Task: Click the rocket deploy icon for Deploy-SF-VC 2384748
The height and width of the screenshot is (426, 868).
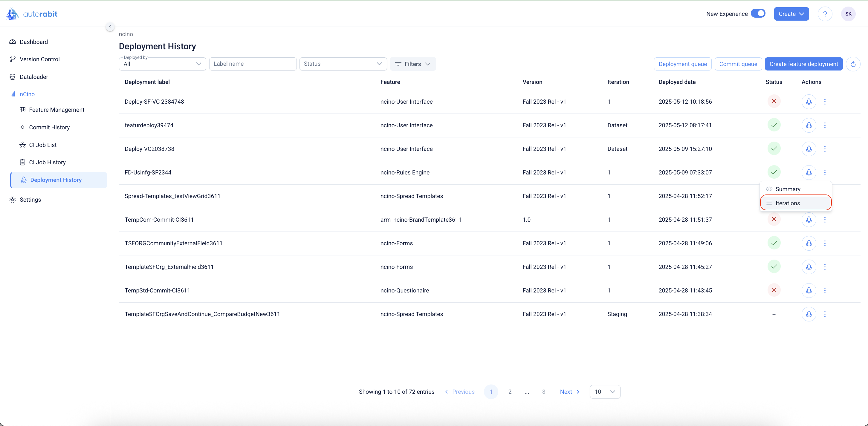Action: click(808, 102)
